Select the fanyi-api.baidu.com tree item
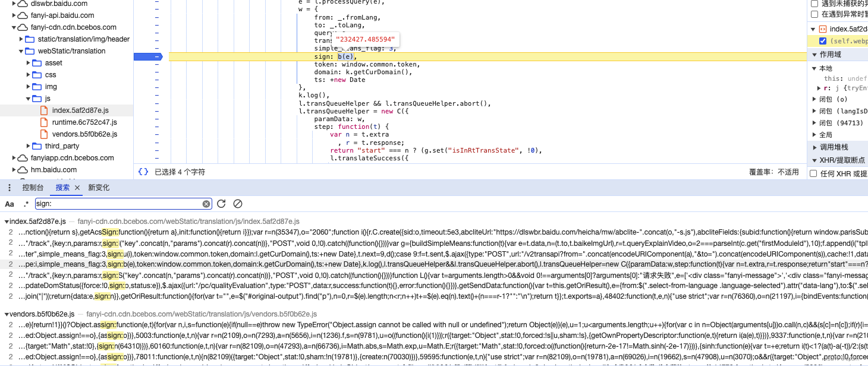868x367 pixels. click(62, 15)
